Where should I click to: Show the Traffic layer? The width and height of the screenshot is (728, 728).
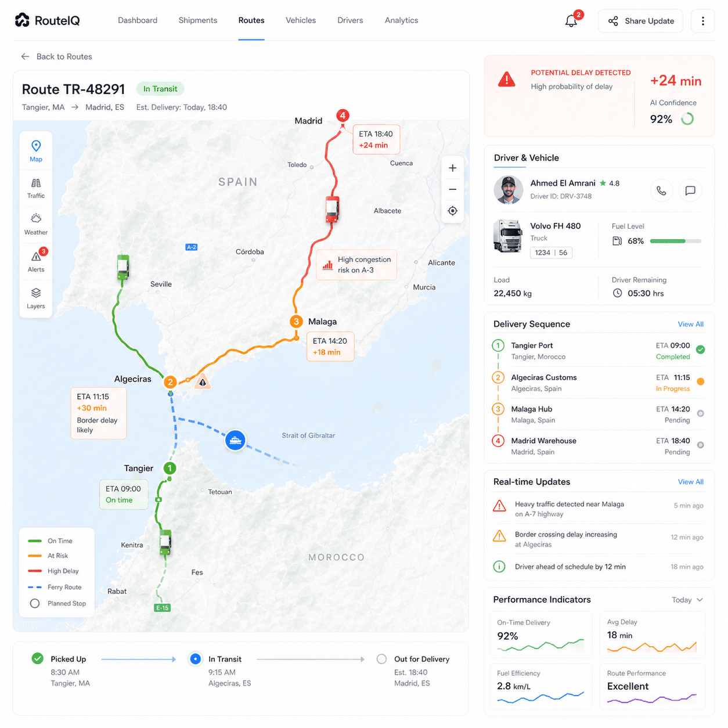click(x=36, y=188)
